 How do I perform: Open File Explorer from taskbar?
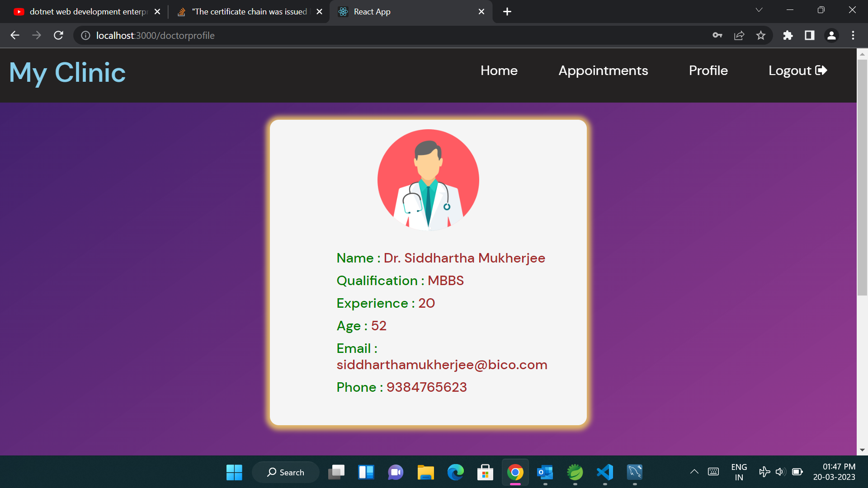(425, 472)
